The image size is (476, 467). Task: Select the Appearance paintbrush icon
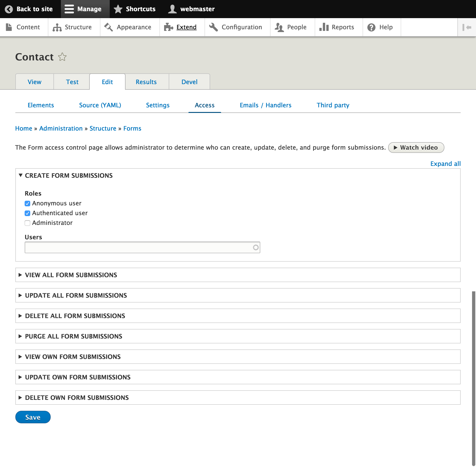tap(108, 27)
